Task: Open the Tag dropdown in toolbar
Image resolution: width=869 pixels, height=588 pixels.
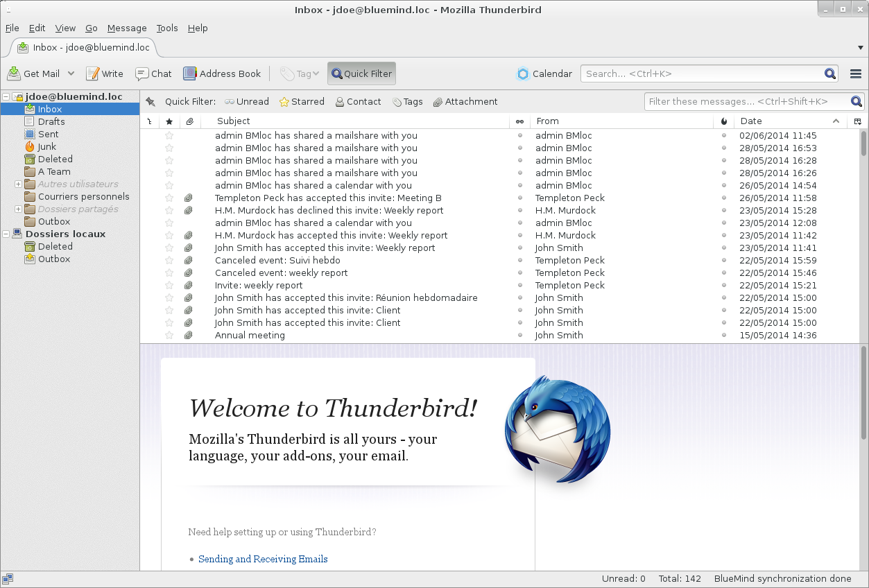Action: coord(300,73)
